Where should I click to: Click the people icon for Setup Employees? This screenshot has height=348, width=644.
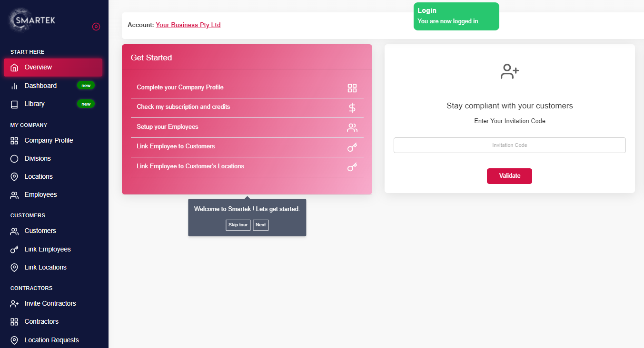(x=352, y=127)
